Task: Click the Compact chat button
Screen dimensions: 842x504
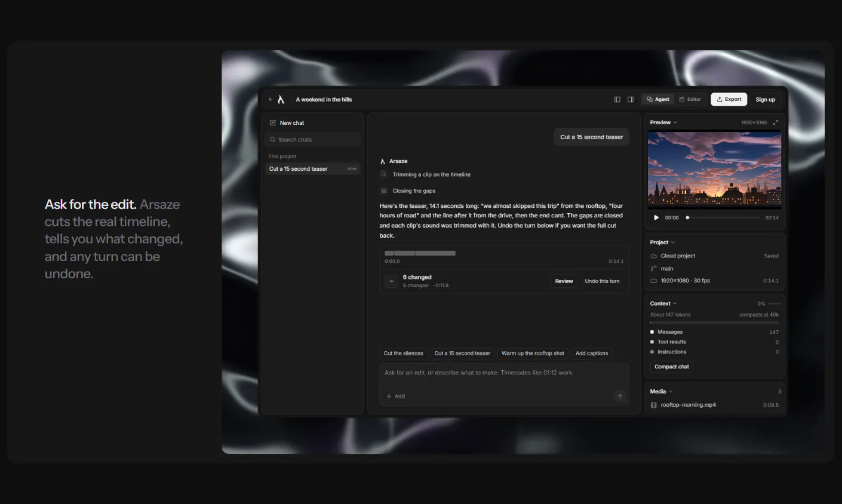Action: click(672, 367)
